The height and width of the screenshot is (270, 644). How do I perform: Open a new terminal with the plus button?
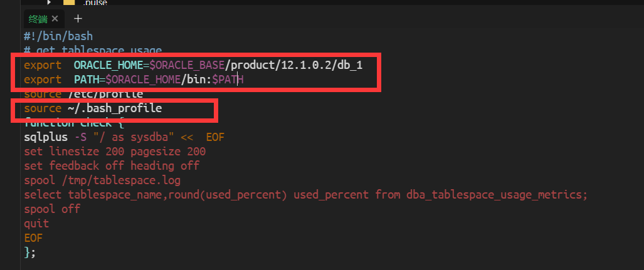pyautogui.click(x=78, y=18)
